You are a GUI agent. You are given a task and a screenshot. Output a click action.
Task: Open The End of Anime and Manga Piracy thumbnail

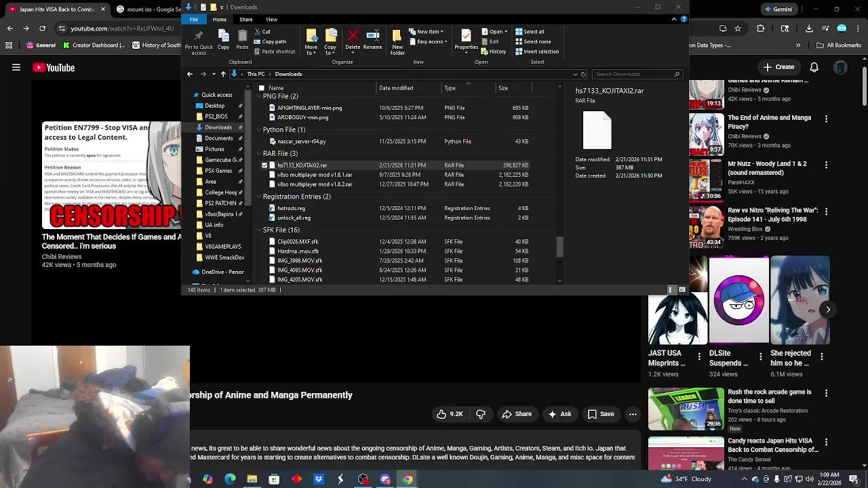tap(707, 135)
